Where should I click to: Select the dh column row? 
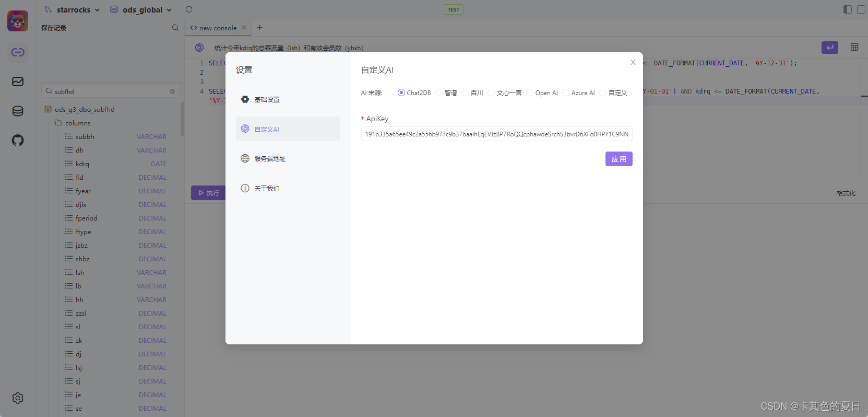[x=116, y=150]
